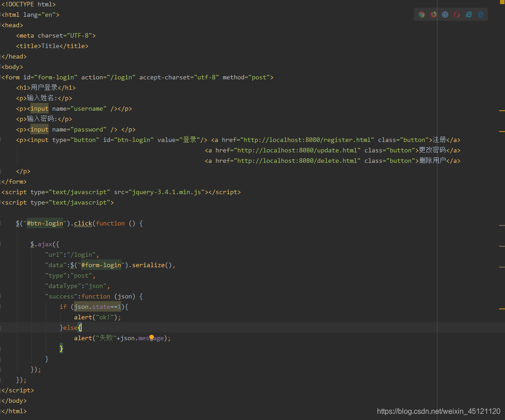Collapse fold marker at $("#btn-login").click line
The image size is (505, 420).
[x=1, y=223]
